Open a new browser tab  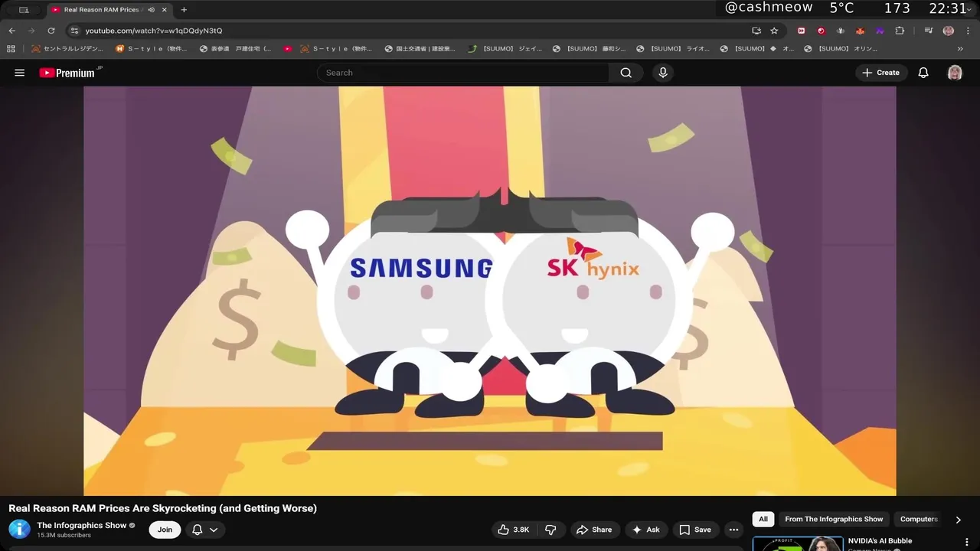tap(184, 10)
